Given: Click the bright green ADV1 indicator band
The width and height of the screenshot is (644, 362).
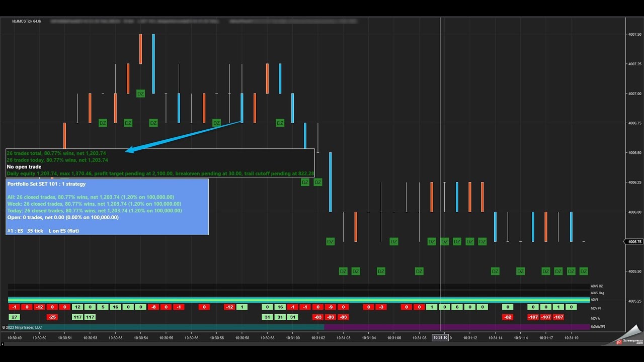Looking at the screenshot, I should (298, 300).
